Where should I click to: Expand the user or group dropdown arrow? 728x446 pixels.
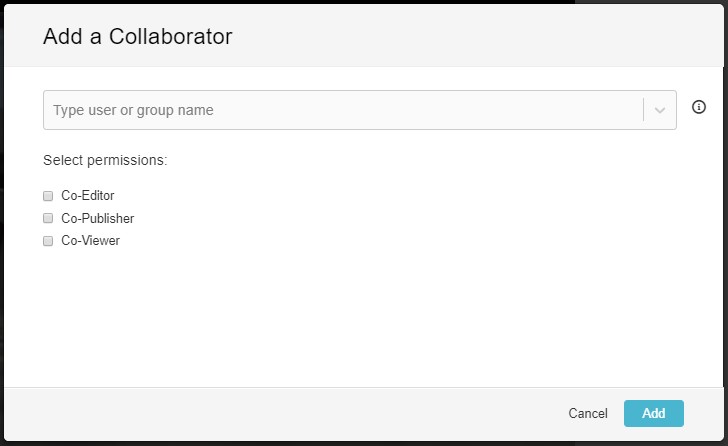point(660,110)
